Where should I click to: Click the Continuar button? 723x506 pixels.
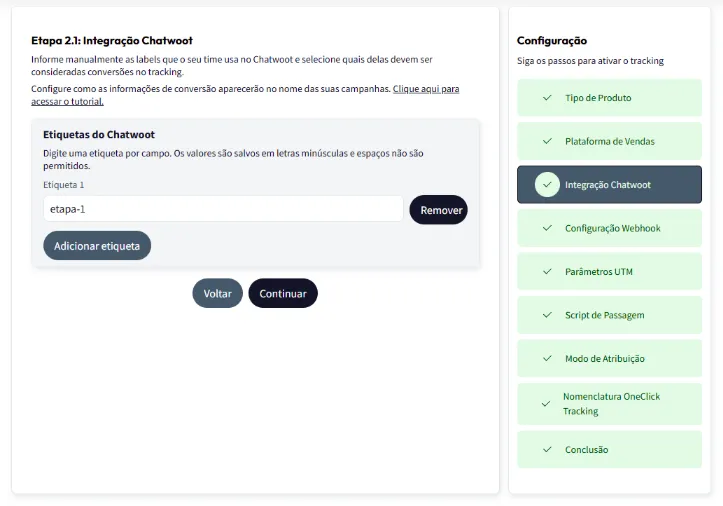[283, 293]
